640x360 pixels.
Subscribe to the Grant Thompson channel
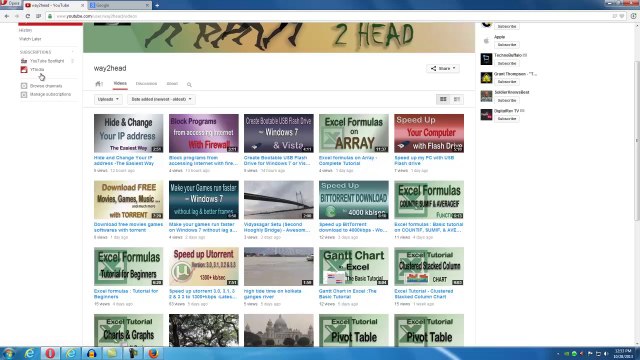click(x=507, y=82)
